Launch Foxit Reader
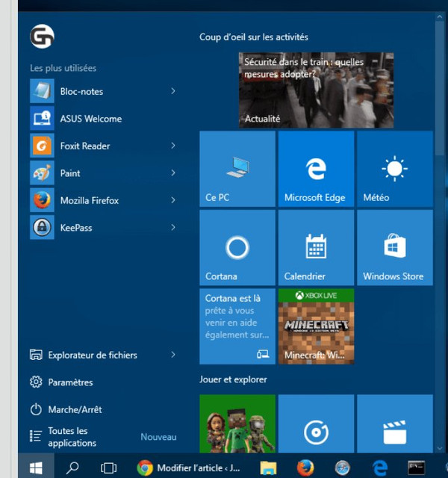 point(104,146)
